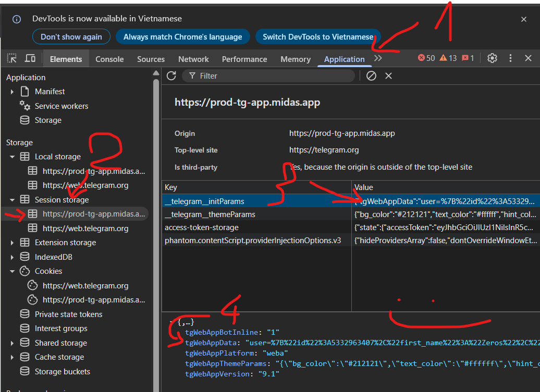Clear all storage entries with the circle-slash icon
Screen dimensions: 540x392
(371, 75)
